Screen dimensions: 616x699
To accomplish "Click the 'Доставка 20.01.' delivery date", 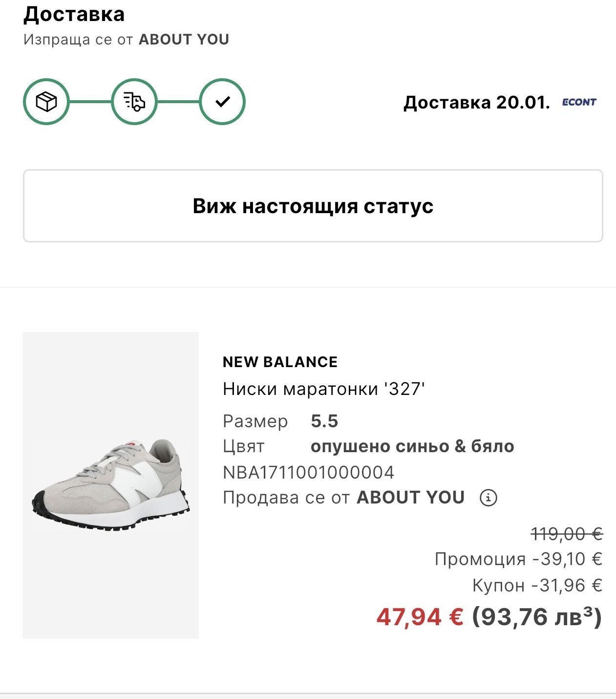I will pos(476,102).
